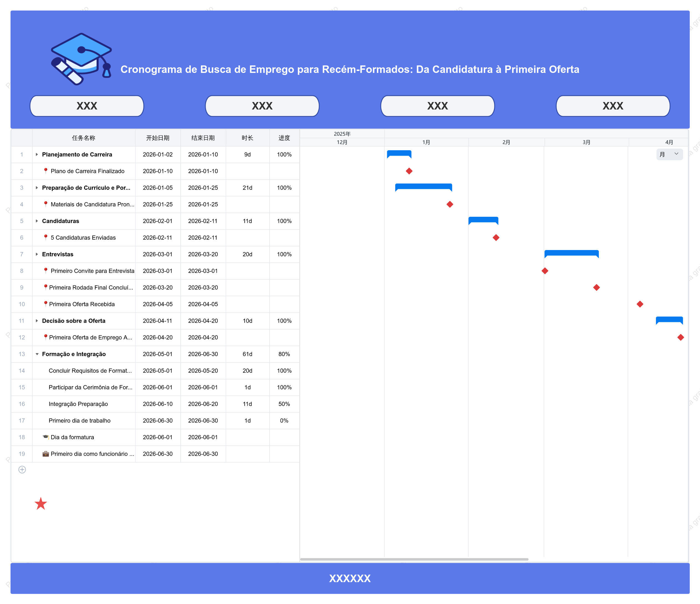This screenshot has width=700, height=604.
Task: Collapse the Formação e Integração group
Action: point(37,354)
